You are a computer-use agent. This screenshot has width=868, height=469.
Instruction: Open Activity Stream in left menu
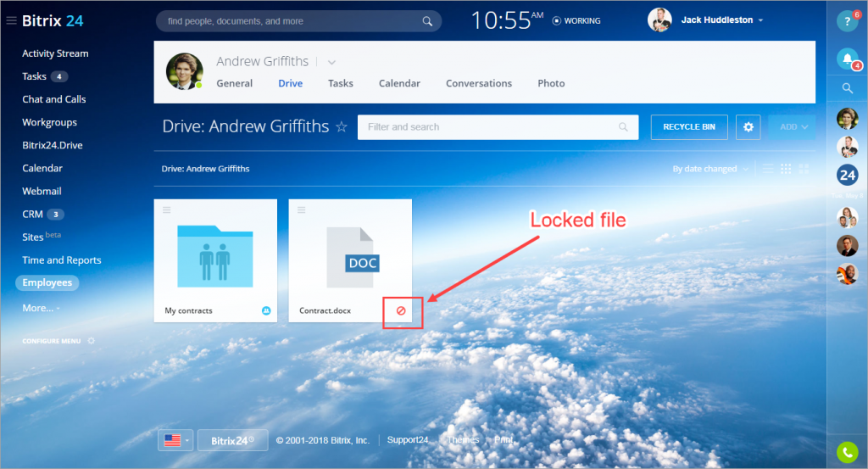(x=55, y=53)
